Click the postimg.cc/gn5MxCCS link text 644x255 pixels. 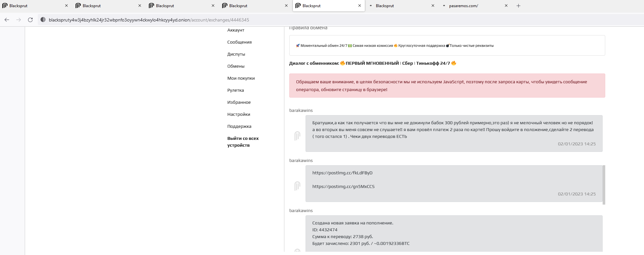click(x=343, y=186)
